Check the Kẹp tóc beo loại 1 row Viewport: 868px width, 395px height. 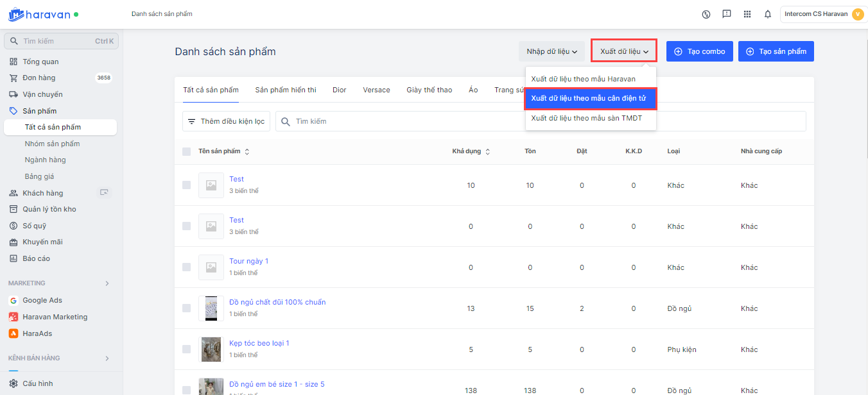[186, 349]
